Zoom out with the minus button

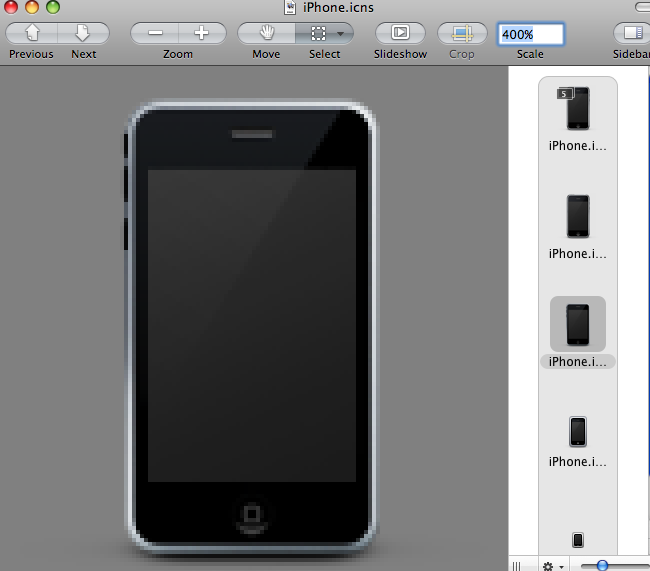click(x=155, y=33)
